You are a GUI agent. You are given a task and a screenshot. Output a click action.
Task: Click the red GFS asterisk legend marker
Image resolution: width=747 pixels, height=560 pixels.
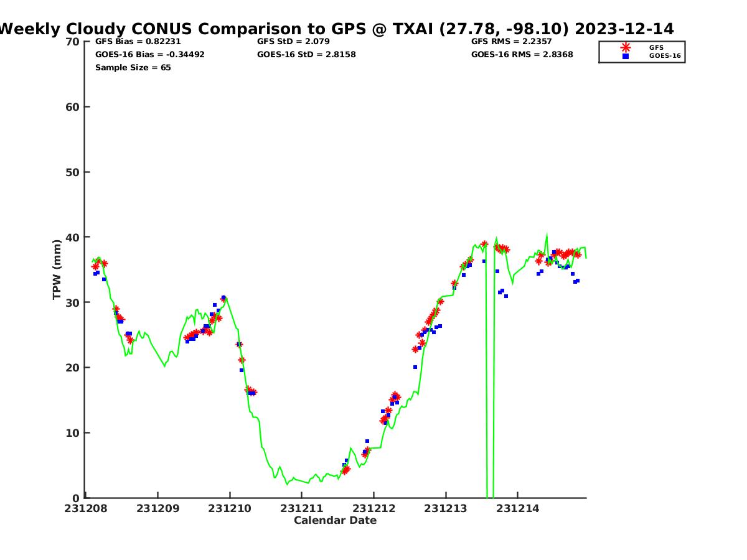click(626, 47)
